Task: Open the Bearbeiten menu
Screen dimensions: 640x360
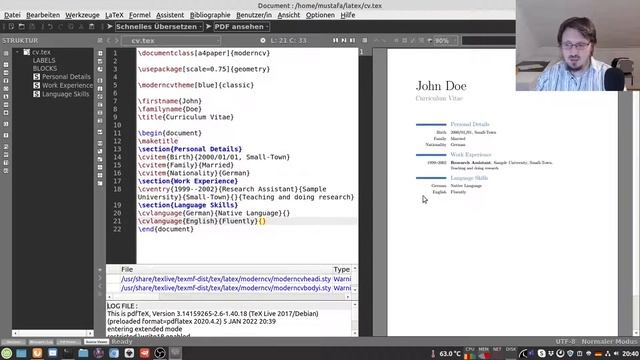Action: [43, 15]
